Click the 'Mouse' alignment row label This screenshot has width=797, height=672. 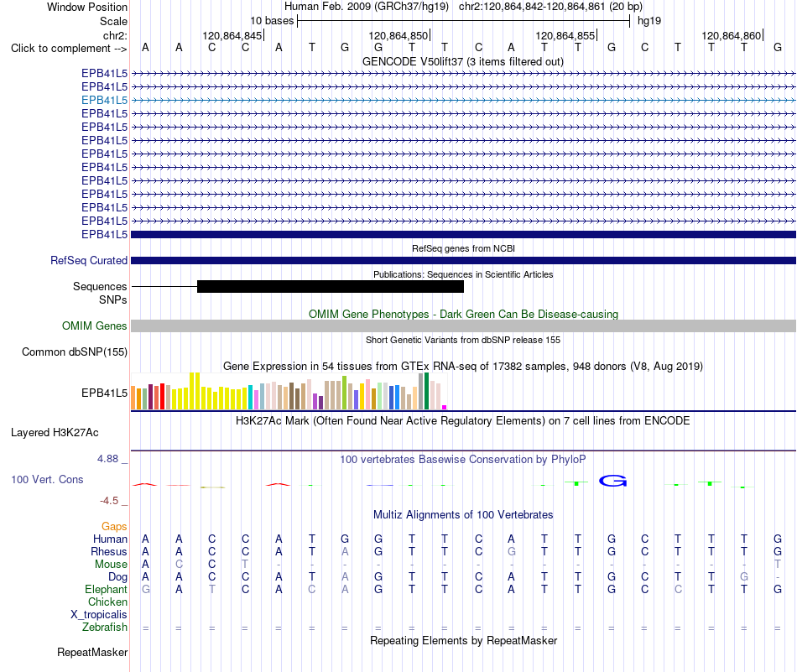click(111, 565)
